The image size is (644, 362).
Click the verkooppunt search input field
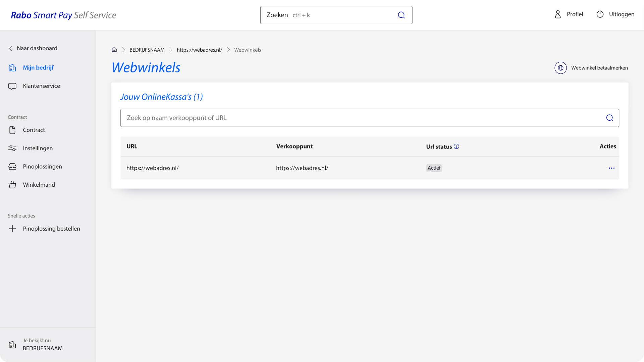click(335, 118)
